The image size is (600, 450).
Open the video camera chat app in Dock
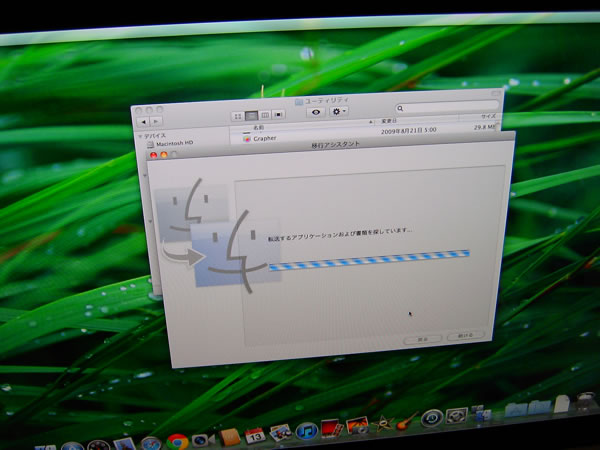tap(203, 440)
